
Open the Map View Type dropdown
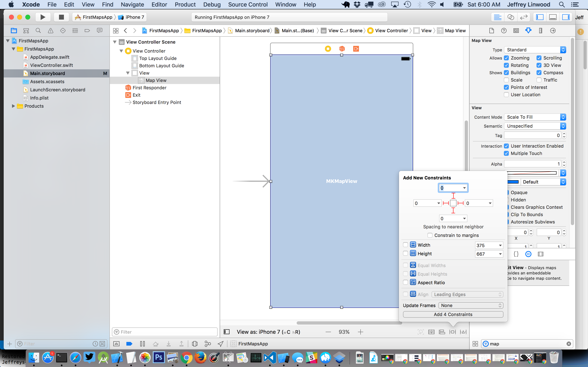click(x=535, y=50)
